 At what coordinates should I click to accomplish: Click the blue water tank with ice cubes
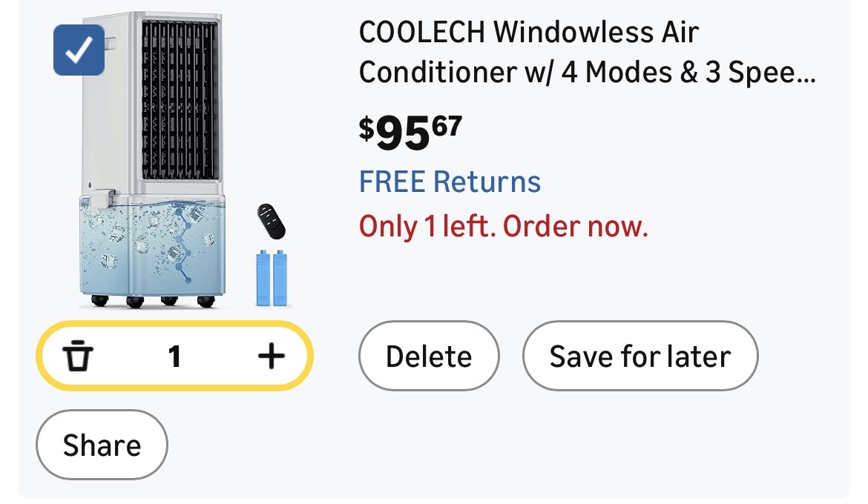click(152, 248)
